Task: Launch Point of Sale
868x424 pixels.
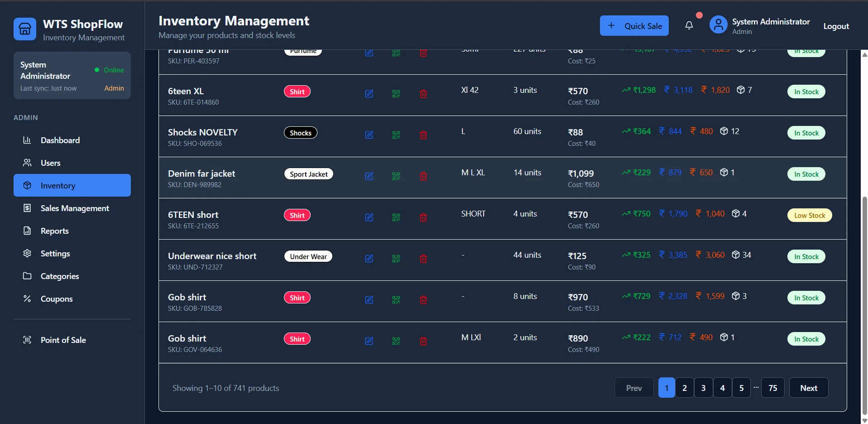Action: click(x=72, y=340)
